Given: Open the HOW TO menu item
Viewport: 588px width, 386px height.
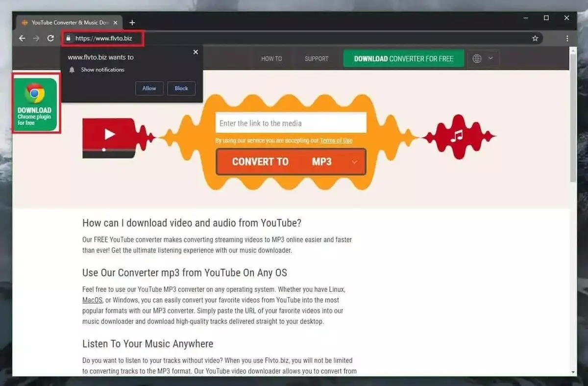Looking at the screenshot, I should click(271, 59).
